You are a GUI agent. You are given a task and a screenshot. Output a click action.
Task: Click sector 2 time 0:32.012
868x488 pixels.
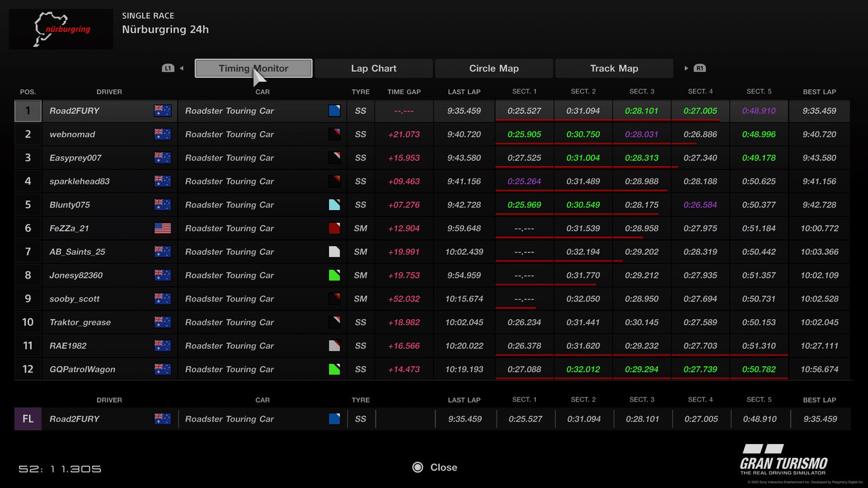[583, 369]
